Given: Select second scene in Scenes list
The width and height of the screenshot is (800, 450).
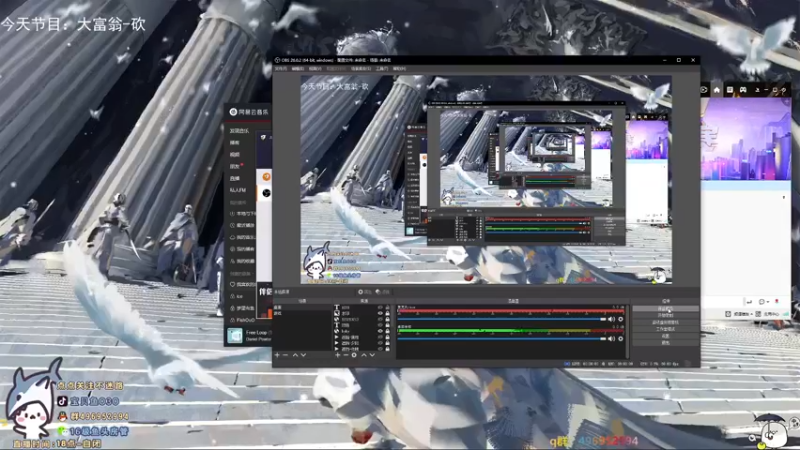Looking at the screenshot, I should point(303,313).
